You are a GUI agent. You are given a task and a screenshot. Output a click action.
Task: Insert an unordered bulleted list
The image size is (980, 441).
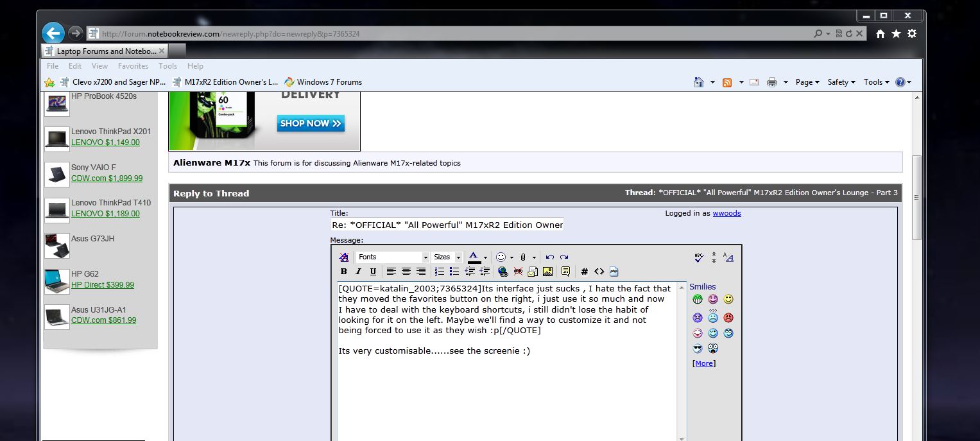(x=454, y=272)
